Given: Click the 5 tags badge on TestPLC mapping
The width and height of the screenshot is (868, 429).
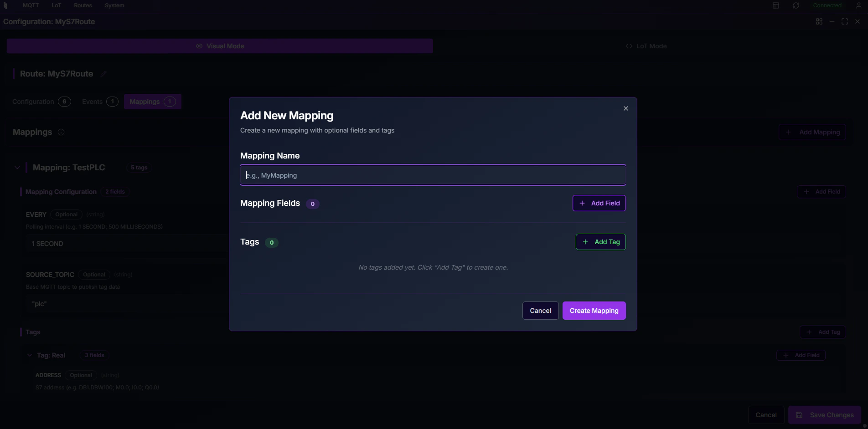Looking at the screenshot, I should 139,168.
